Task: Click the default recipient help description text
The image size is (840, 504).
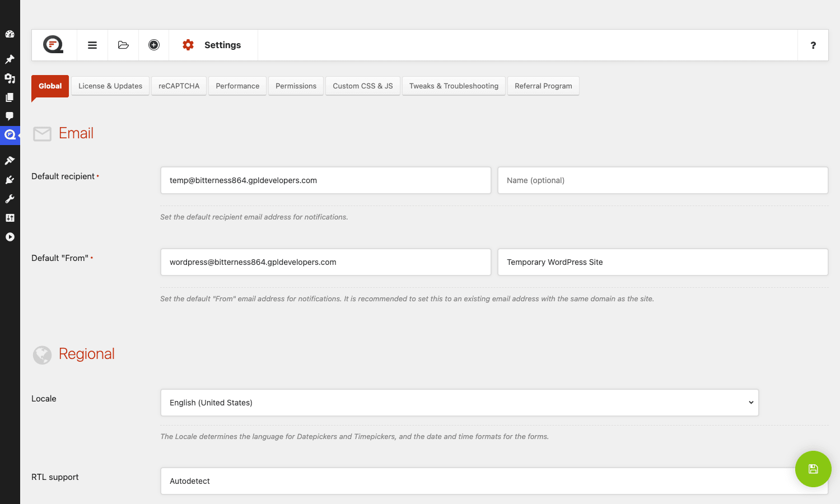Action: (254, 217)
